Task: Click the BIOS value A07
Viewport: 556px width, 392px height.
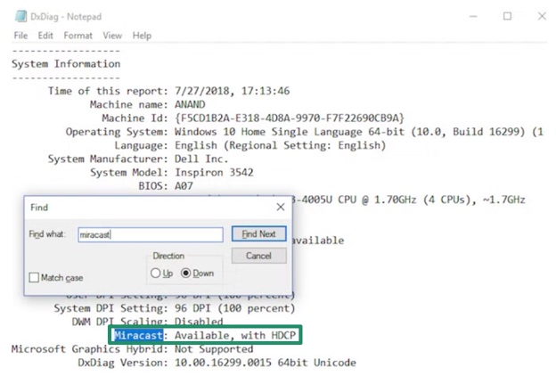Action: (x=184, y=186)
